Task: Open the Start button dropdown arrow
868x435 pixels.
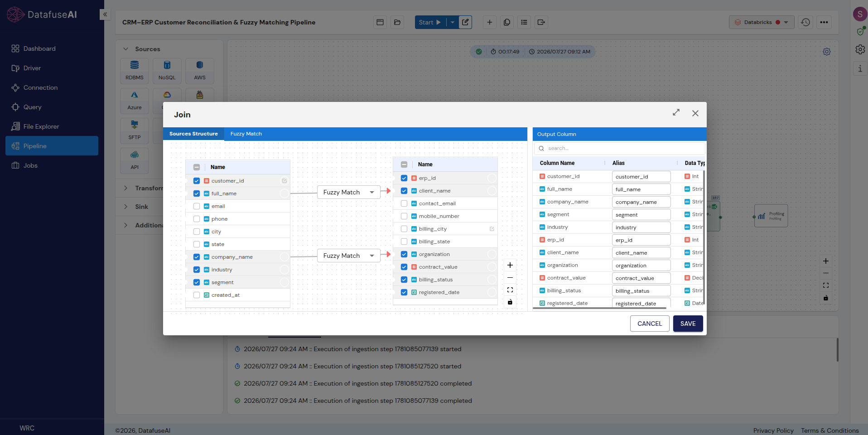Action: (453, 22)
